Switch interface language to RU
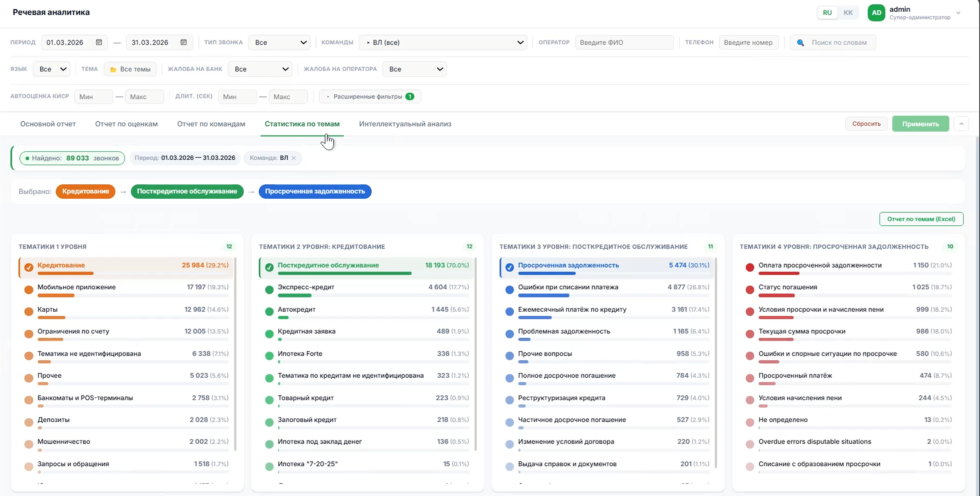The height and width of the screenshot is (496, 980). pyautogui.click(x=827, y=12)
